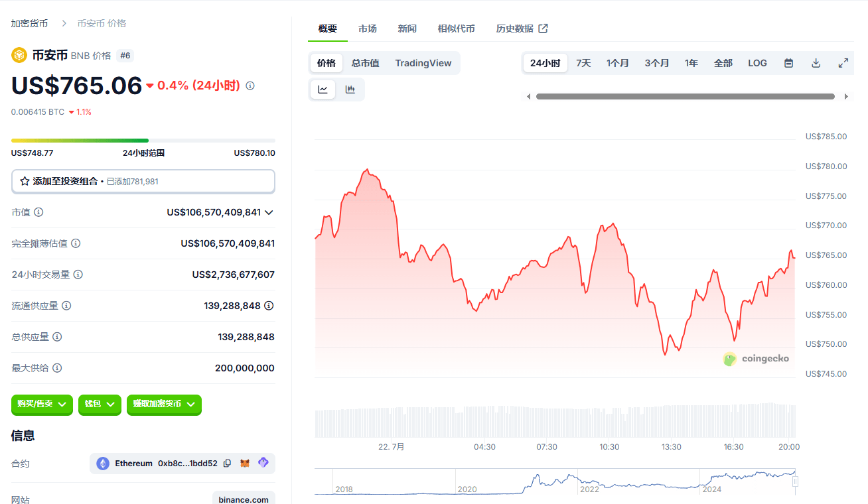The image size is (868, 504).
Task: Click the Ethereum logo in contract row
Action: [103, 464]
